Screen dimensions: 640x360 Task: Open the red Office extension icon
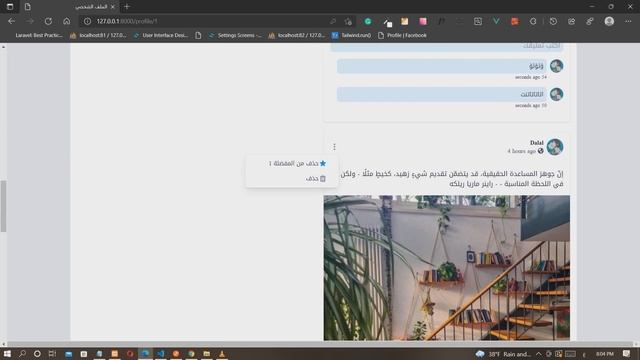tap(514, 21)
